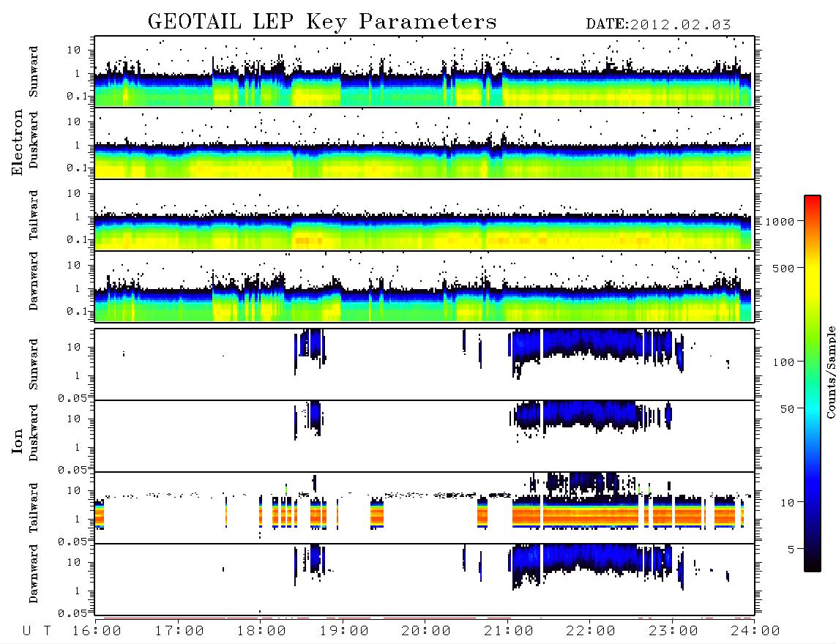Click the 22:00 time tick label
Screen dimensions: 836x644
tap(591, 632)
